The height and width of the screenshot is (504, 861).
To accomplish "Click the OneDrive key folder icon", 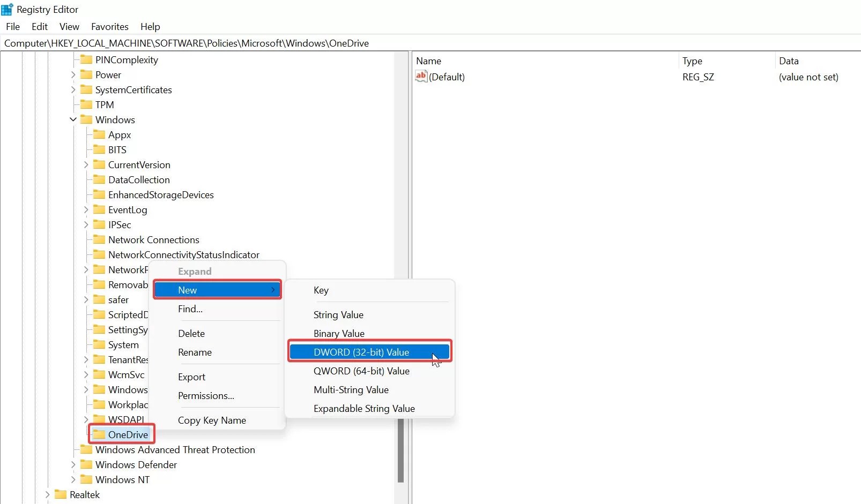I will coord(99,434).
